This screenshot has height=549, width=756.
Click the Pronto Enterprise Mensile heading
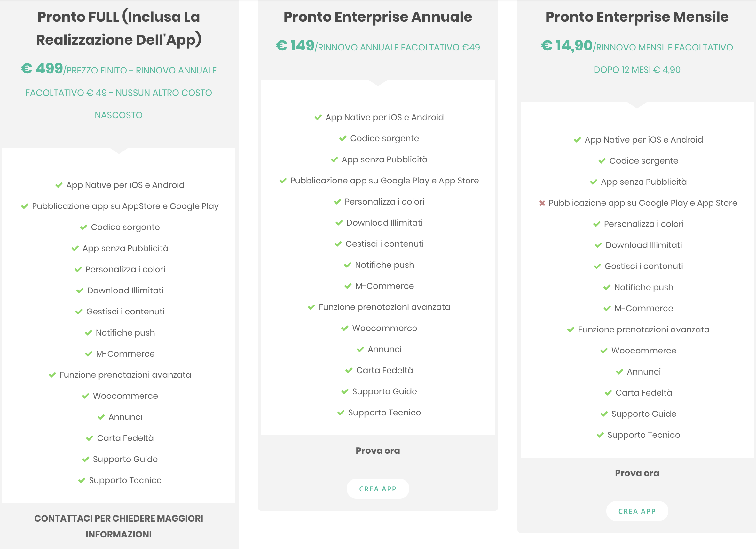click(637, 17)
